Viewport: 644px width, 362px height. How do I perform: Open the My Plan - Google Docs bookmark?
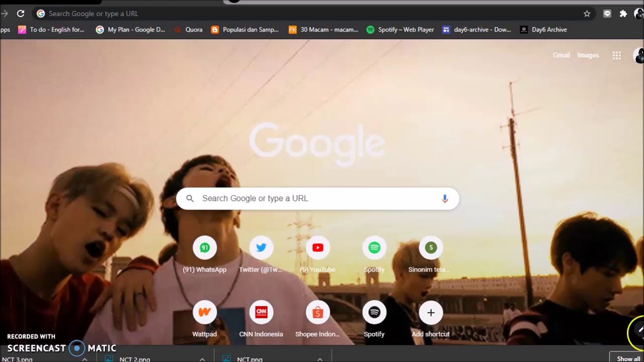[x=130, y=30]
